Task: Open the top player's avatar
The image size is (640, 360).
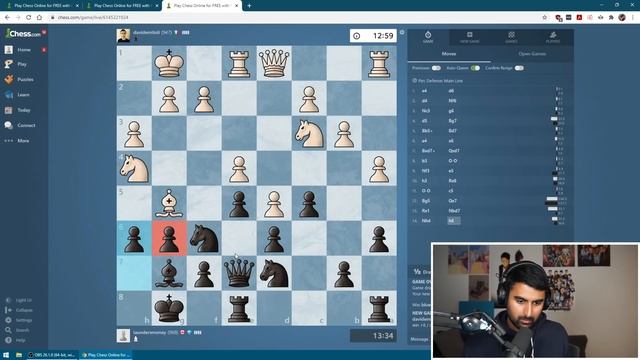Action: click(x=124, y=36)
